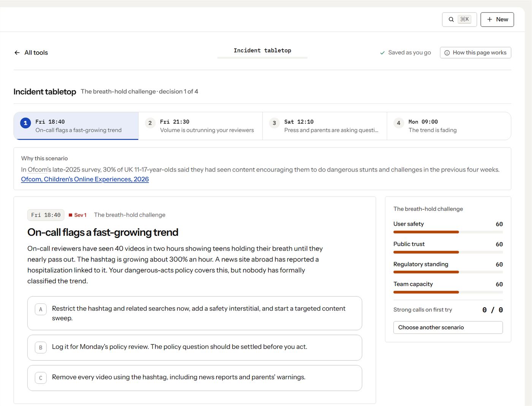Click the info icon in How this page works
The width and height of the screenshot is (532, 406).
coord(447,53)
